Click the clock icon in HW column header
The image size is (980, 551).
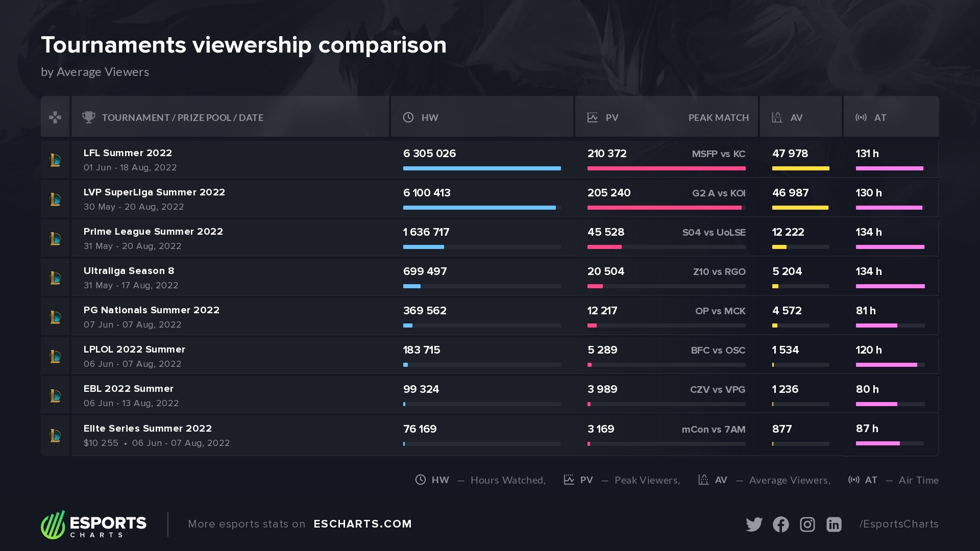click(408, 117)
